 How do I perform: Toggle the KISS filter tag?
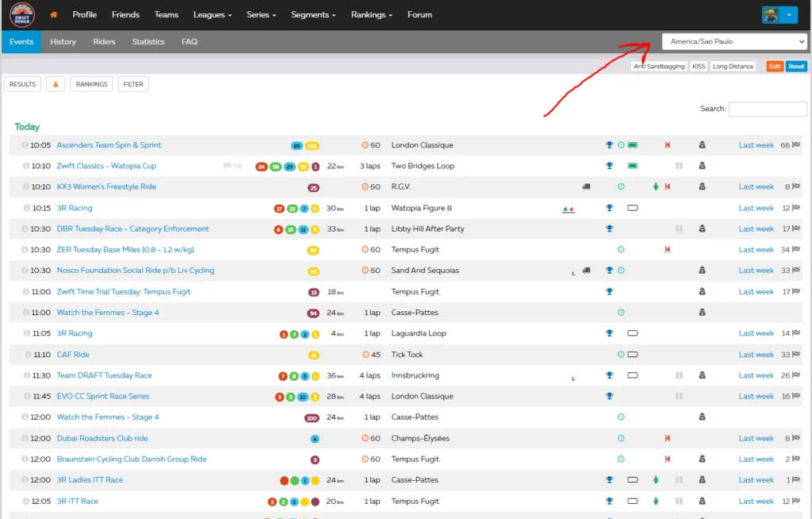tap(699, 67)
